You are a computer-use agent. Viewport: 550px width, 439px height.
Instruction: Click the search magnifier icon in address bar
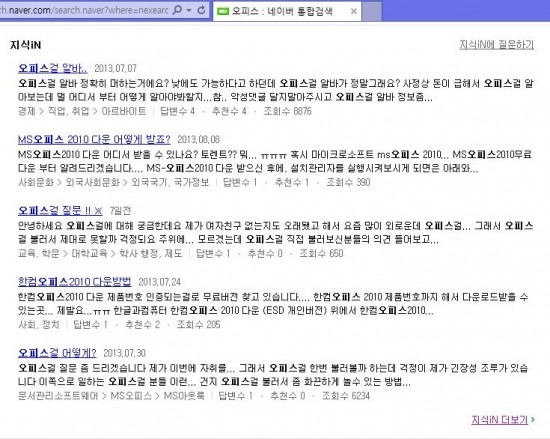tap(178, 10)
